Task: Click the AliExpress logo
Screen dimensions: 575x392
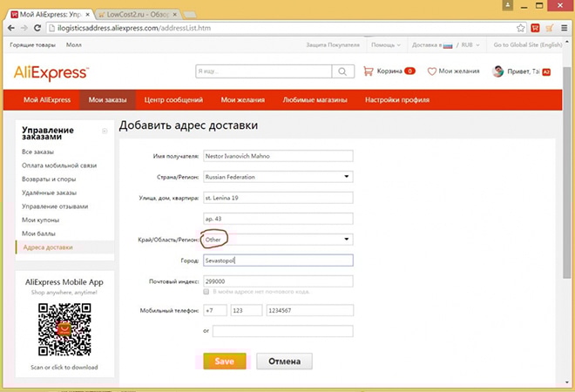Action: [x=51, y=72]
